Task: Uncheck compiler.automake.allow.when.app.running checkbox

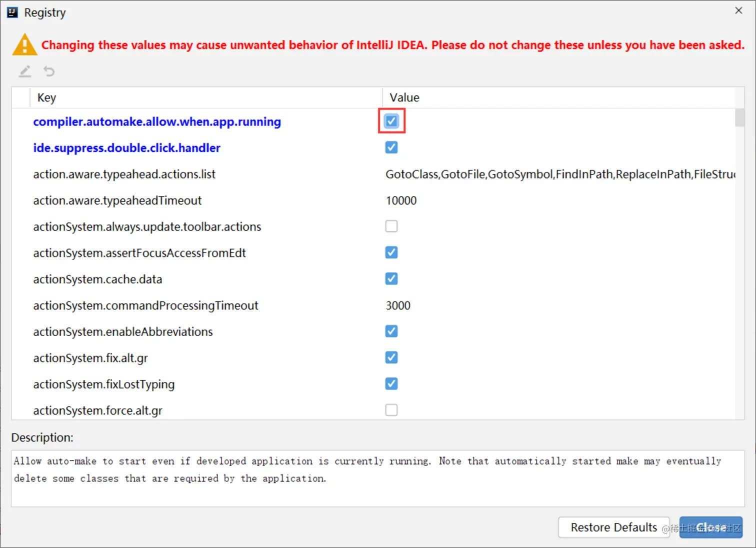Action: (391, 121)
